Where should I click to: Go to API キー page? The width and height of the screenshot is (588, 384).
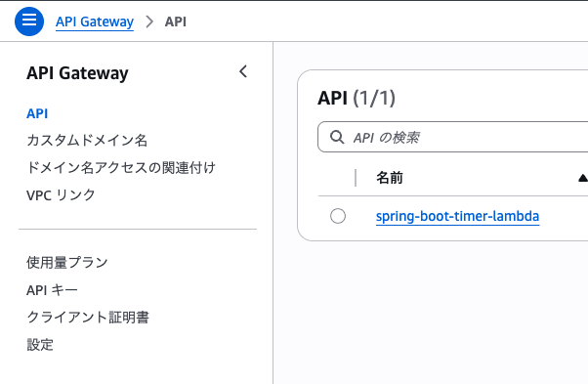[x=52, y=290]
